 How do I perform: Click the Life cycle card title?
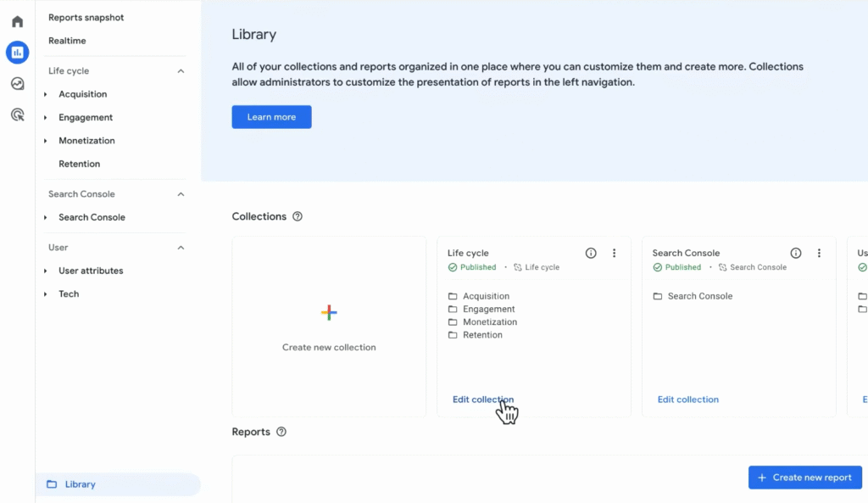click(468, 253)
